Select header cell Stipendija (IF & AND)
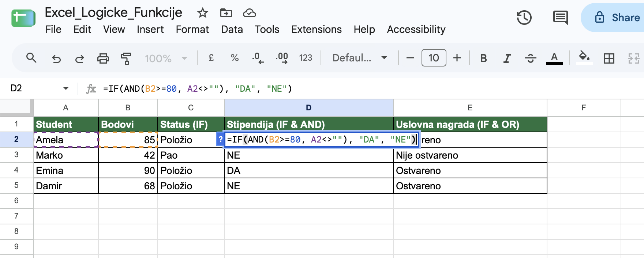Screen dimensions: 644x258 pos(308,124)
